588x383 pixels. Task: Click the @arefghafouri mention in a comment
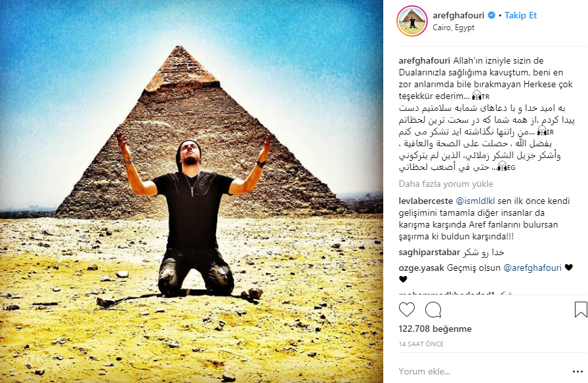532,268
